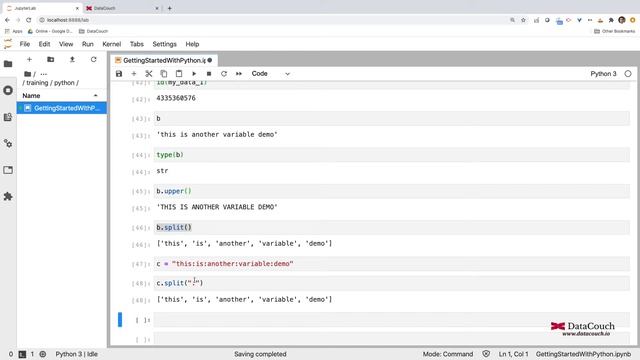Run the selected cell with play icon
The height and width of the screenshot is (360, 640).
(x=194, y=74)
